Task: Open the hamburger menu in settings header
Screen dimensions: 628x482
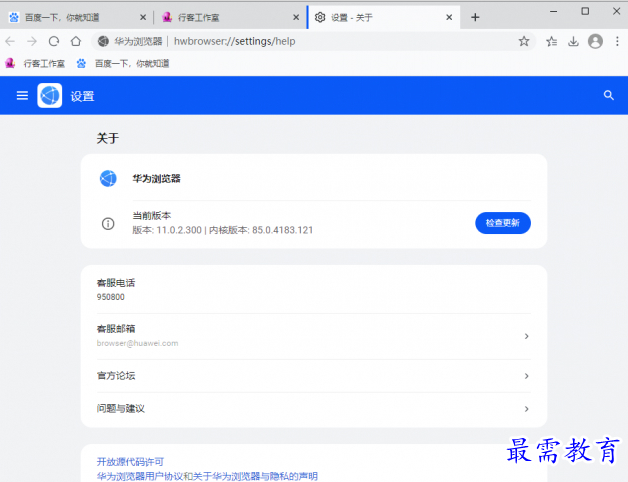Action: click(x=22, y=95)
